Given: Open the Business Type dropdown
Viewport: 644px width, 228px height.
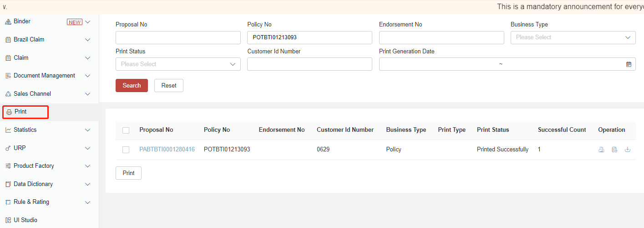Looking at the screenshot, I should click(573, 37).
